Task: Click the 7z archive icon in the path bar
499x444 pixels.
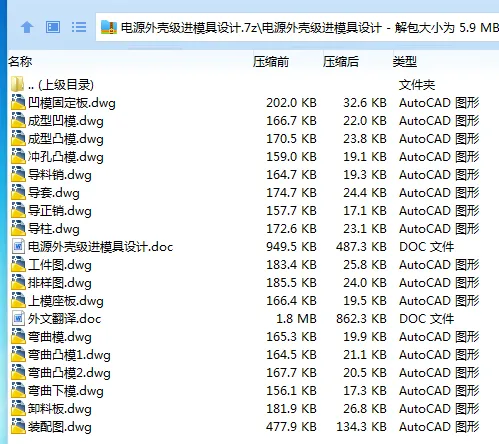Action: click(x=109, y=27)
